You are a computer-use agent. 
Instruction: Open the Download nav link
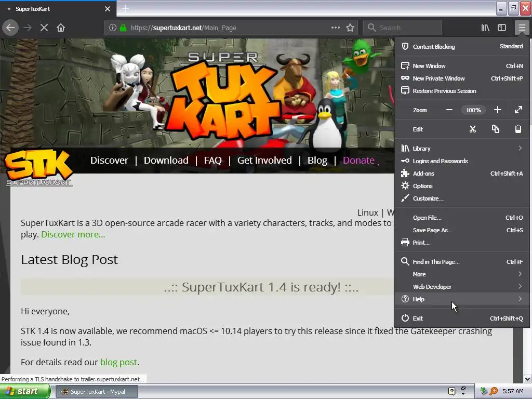point(166,160)
